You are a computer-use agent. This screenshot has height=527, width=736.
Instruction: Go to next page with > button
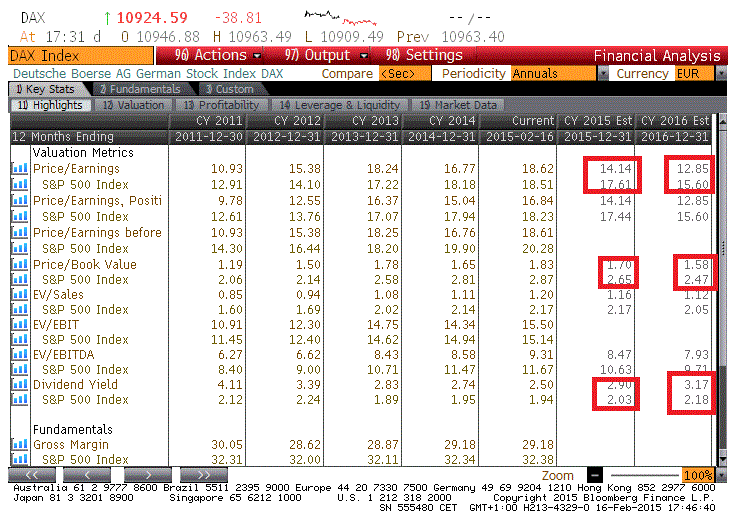(x=148, y=474)
